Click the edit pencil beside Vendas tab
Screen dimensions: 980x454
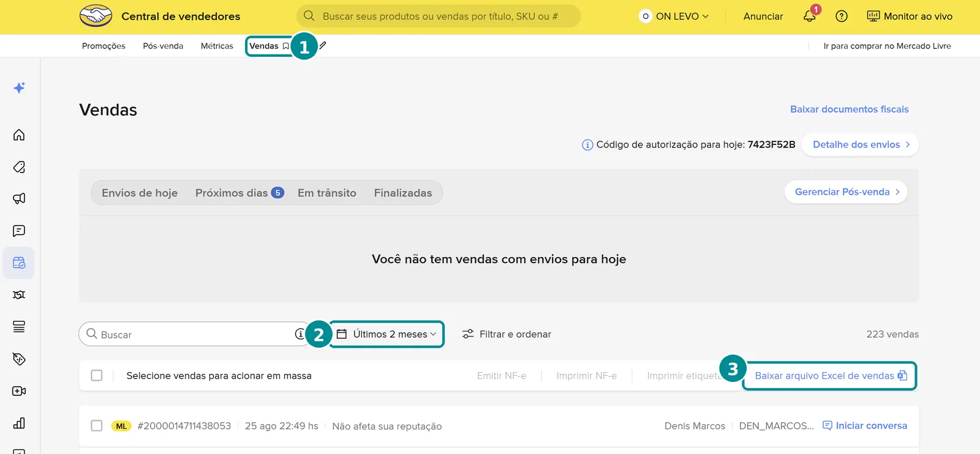pyautogui.click(x=323, y=45)
